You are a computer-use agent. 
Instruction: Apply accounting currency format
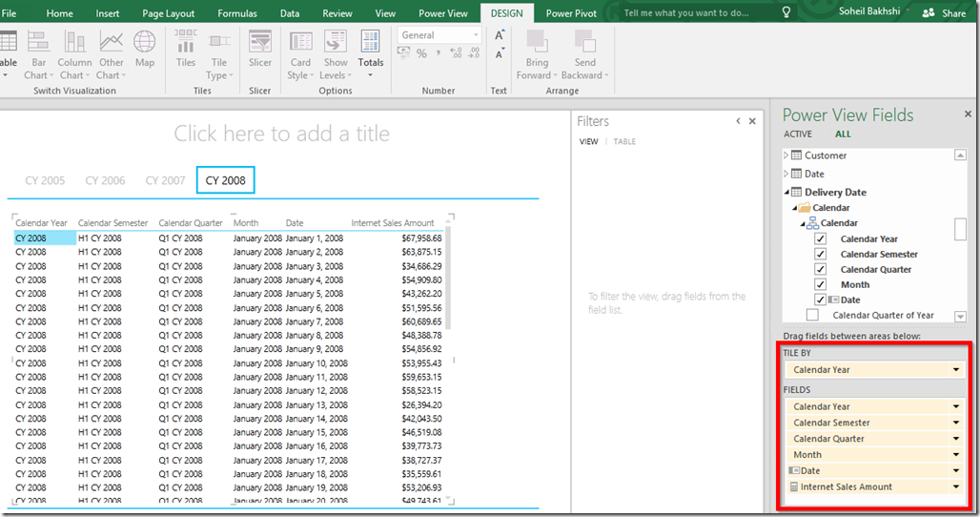pyautogui.click(x=404, y=53)
